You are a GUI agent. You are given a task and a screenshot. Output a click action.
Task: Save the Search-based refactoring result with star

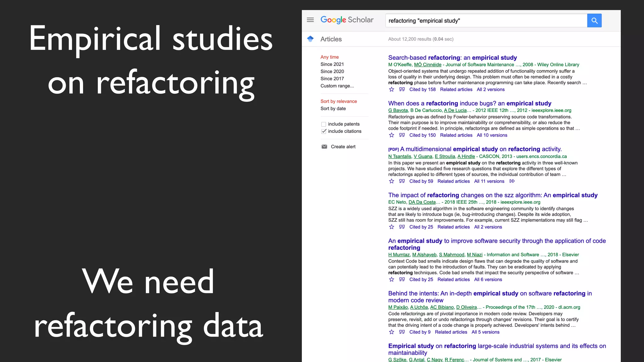pyautogui.click(x=391, y=90)
